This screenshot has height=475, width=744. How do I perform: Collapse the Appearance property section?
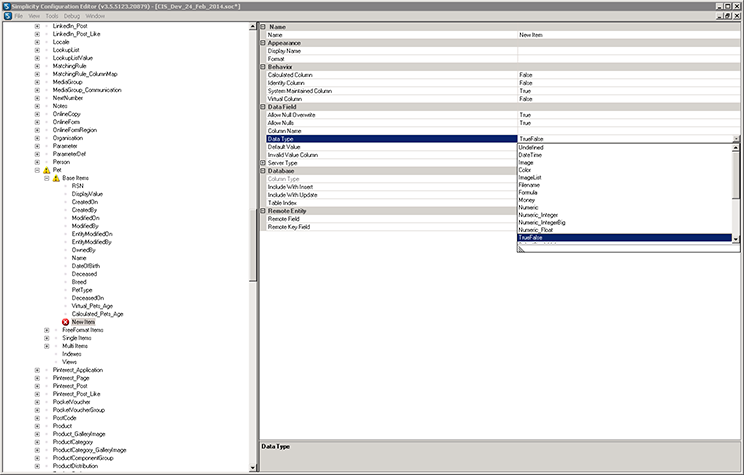click(x=263, y=43)
